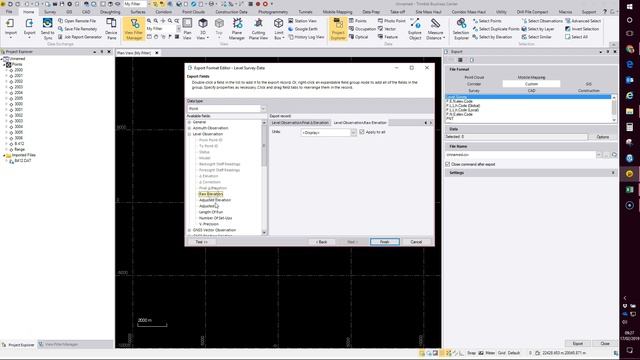
Task: Click Advanced Select
Action: tap(583, 21)
